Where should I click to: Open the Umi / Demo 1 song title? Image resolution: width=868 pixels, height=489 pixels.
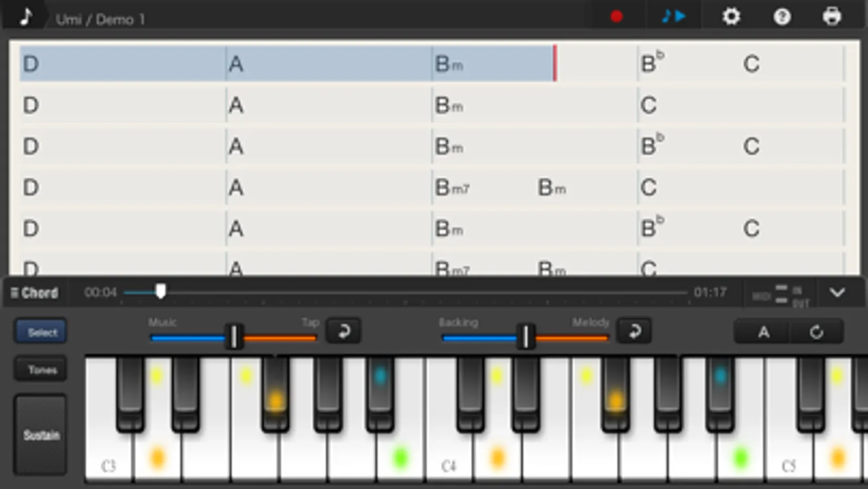pos(100,20)
